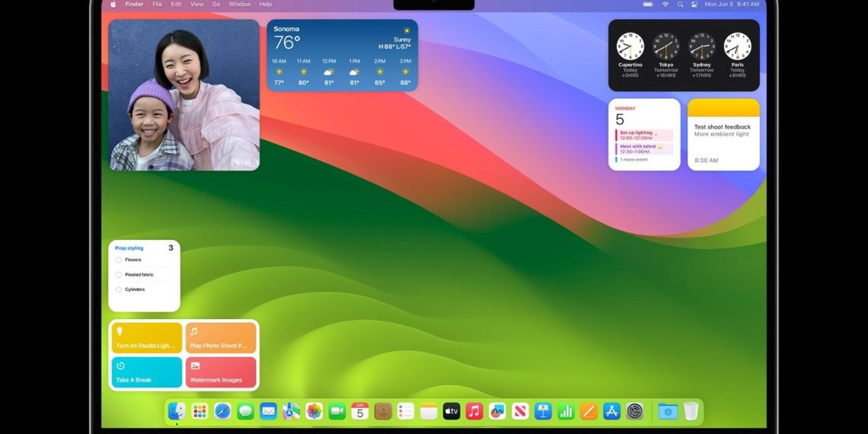Open the Messages app in dock
Screen dimensions: 868x434
click(245, 410)
